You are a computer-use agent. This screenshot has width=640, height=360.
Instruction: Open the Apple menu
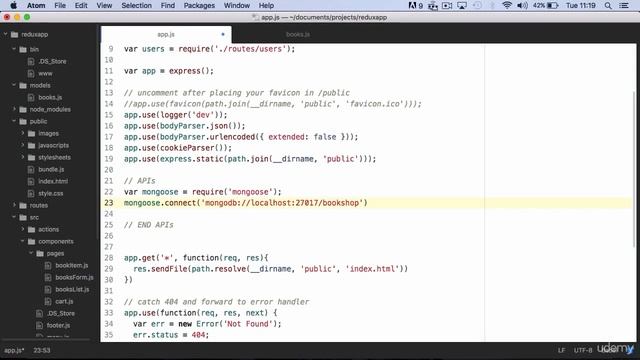13,5
